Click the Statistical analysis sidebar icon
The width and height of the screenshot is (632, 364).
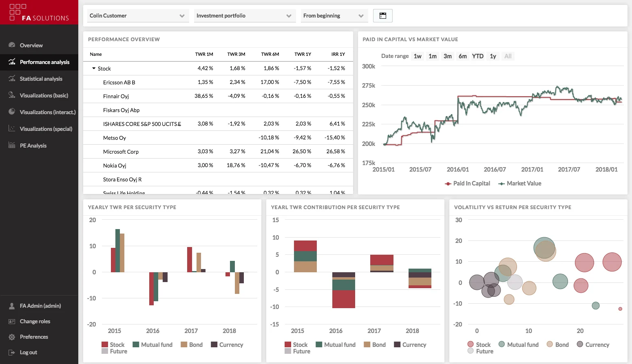point(12,78)
